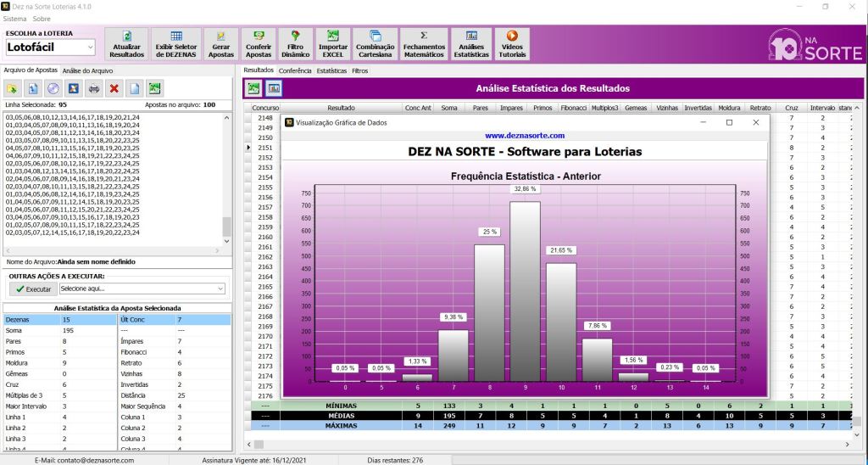Select the Dezenas row in bet analysis
This screenshot has height=465, width=868.
click(x=117, y=320)
